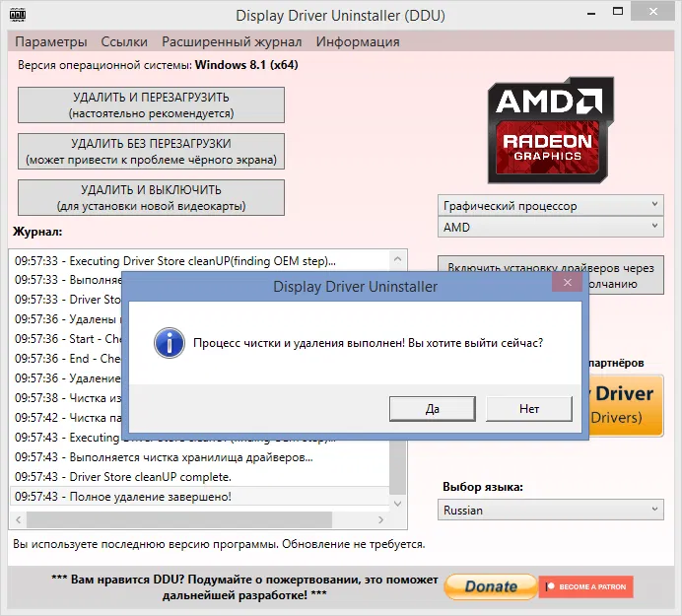
Task: Click the blue information icon in dialog
Action: 170,343
